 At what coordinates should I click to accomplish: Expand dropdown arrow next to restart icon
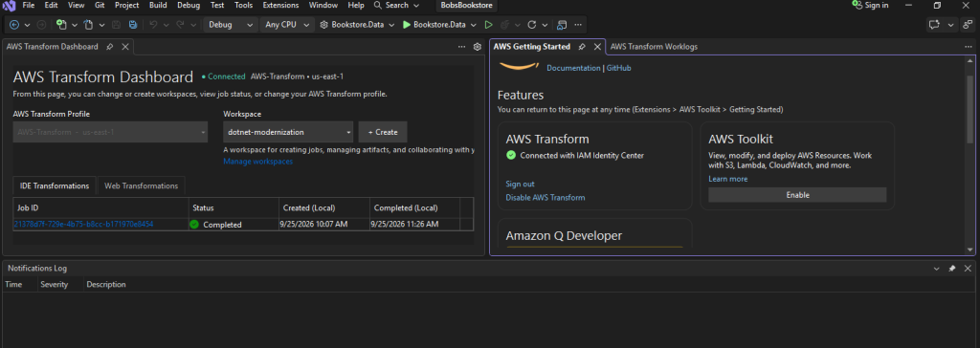[545, 25]
